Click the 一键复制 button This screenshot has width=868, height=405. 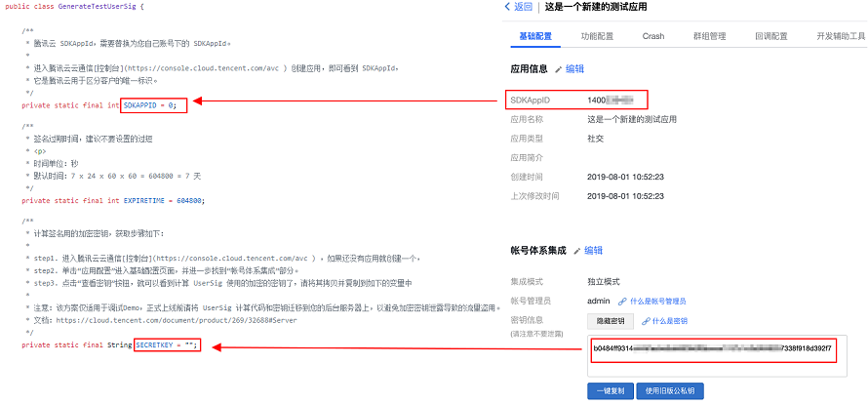pyautogui.click(x=608, y=391)
